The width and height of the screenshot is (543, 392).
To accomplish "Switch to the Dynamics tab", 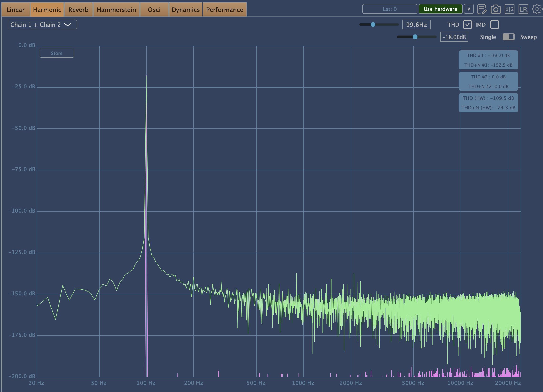I will click(186, 10).
